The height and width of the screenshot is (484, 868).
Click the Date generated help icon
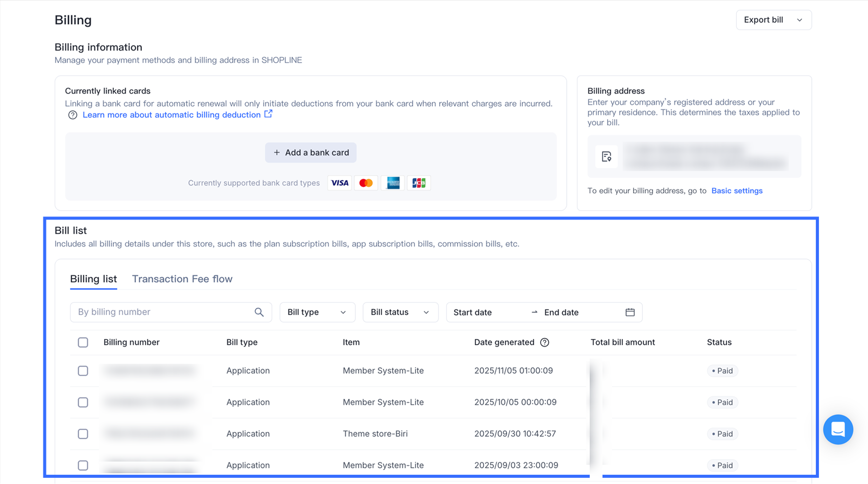[545, 343]
